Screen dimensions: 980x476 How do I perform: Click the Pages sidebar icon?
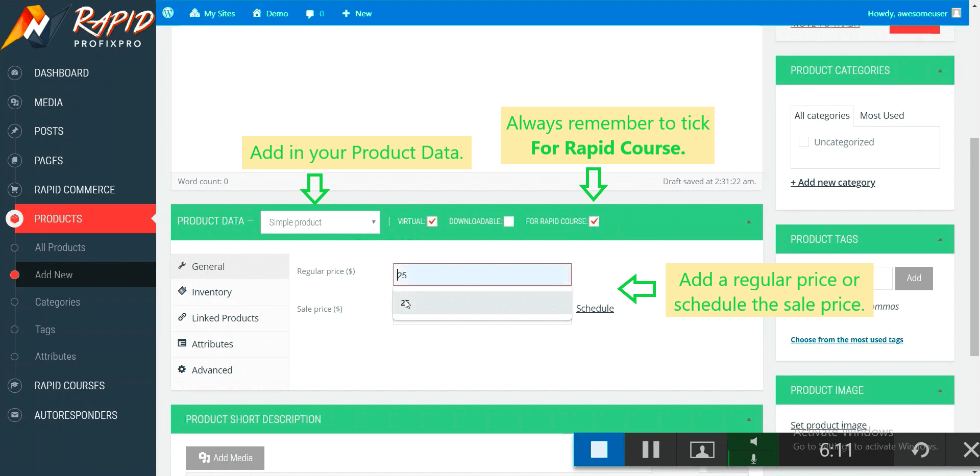pos(15,161)
